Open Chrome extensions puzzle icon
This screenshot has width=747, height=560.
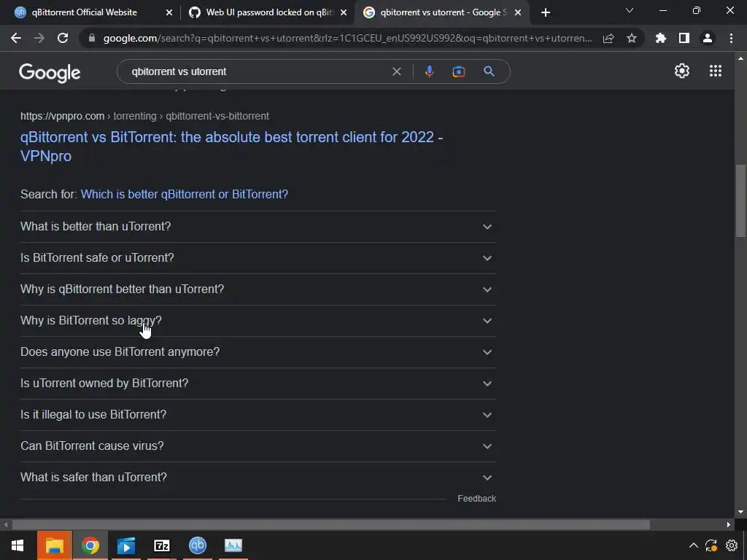pos(661,38)
